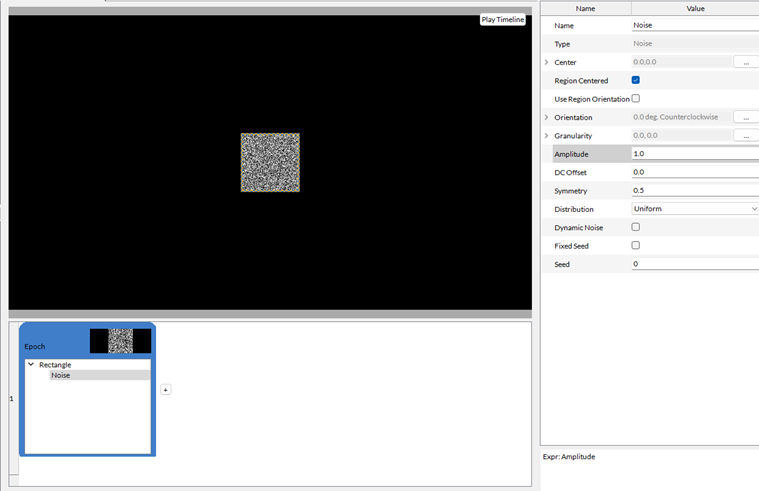Uncheck the Region Centered checkbox

(x=636, y=80)
